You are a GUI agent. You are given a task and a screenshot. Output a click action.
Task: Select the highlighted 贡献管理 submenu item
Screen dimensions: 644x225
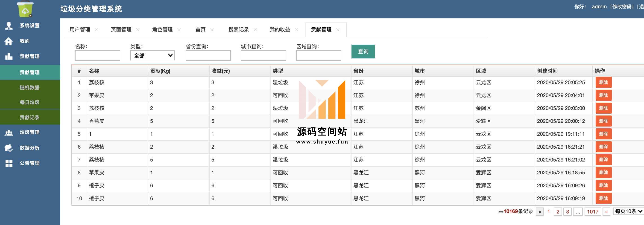tap(30, 72)
